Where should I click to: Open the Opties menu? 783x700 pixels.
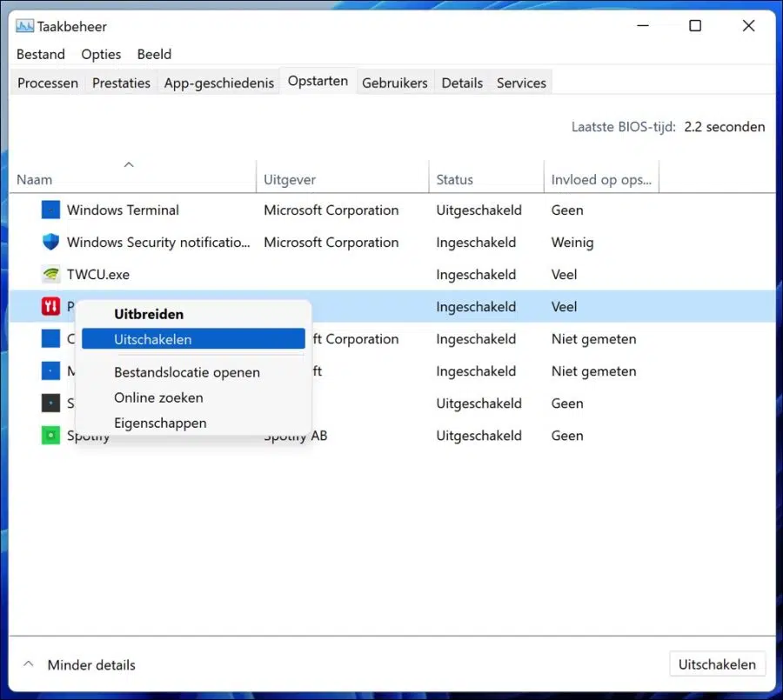coord(101,54)
